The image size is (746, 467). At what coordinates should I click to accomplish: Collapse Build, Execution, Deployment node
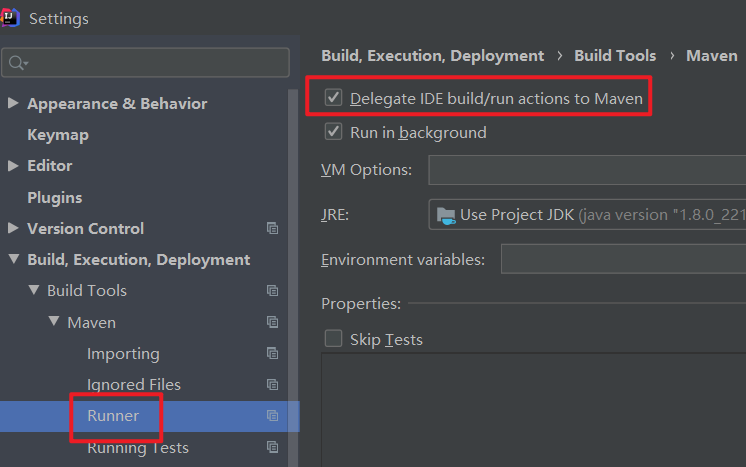pos(14,259)
